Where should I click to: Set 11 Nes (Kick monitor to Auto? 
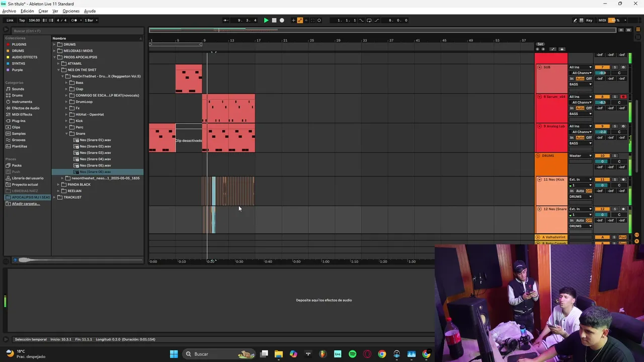580,191
